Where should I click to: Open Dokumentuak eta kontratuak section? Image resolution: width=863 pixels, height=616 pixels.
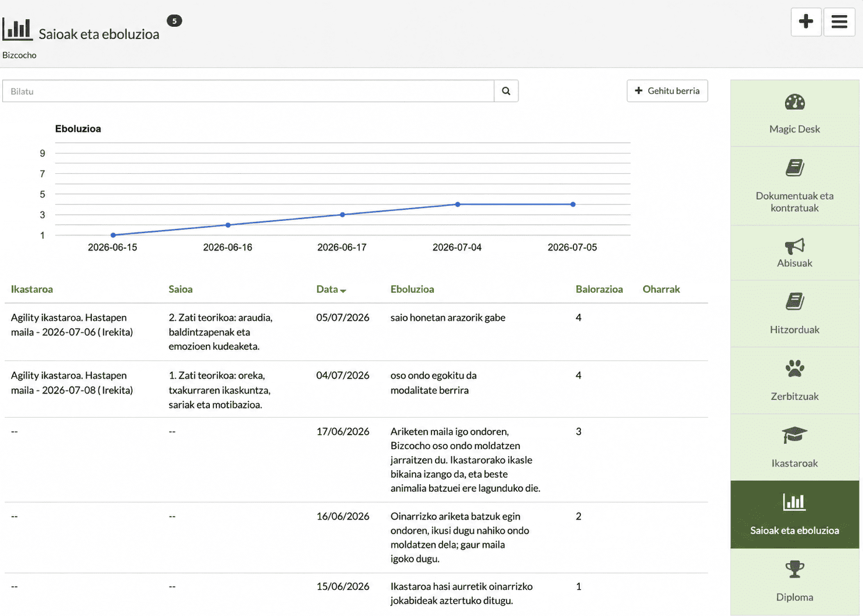point(794,187)
